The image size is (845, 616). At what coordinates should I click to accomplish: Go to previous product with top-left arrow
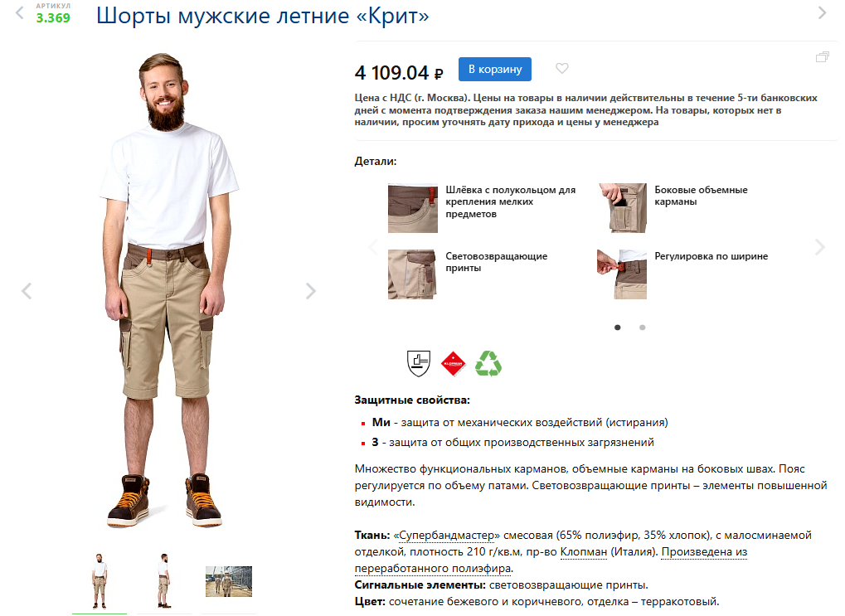point(19,13)
